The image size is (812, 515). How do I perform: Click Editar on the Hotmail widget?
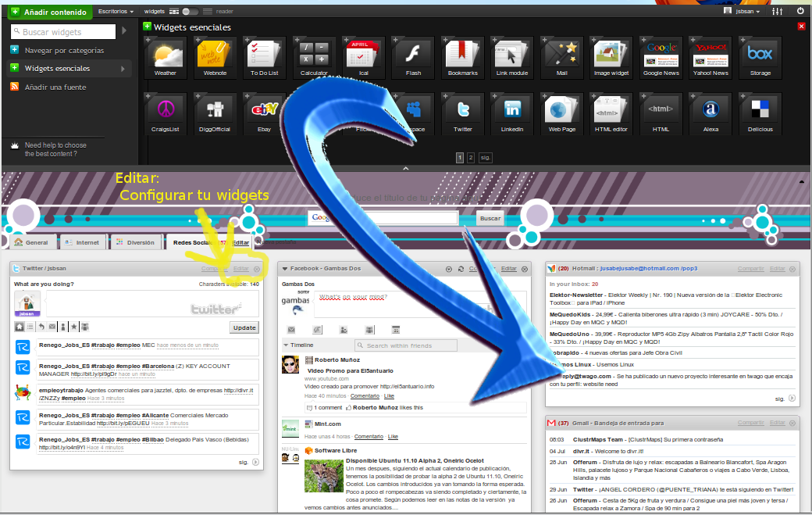778,268
